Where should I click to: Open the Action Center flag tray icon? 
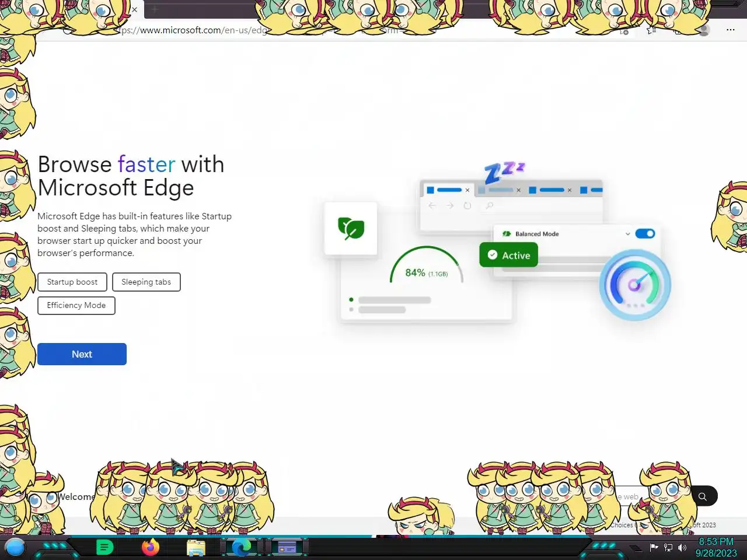pyautogui.click(x=654, y=547)
